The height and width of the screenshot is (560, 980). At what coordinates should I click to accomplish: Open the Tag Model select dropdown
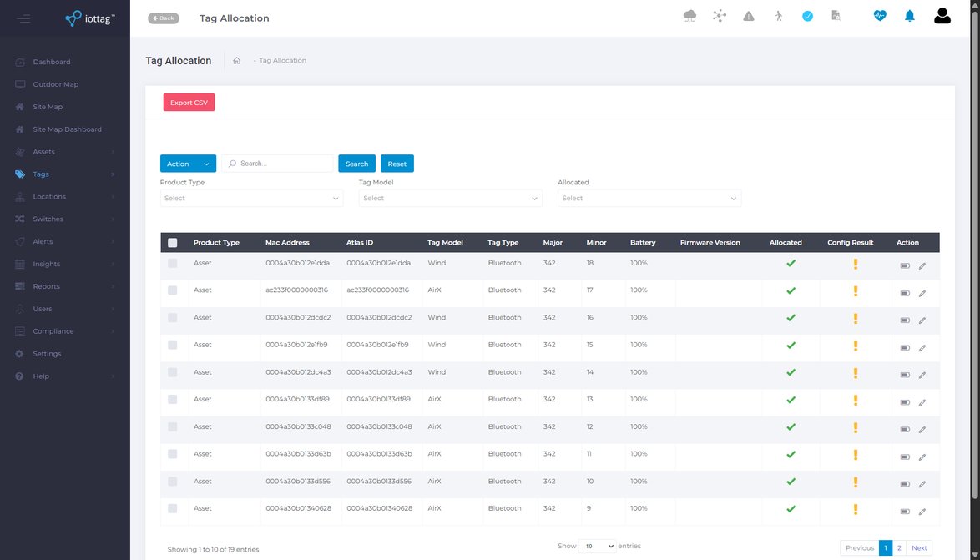click(450, 198)
